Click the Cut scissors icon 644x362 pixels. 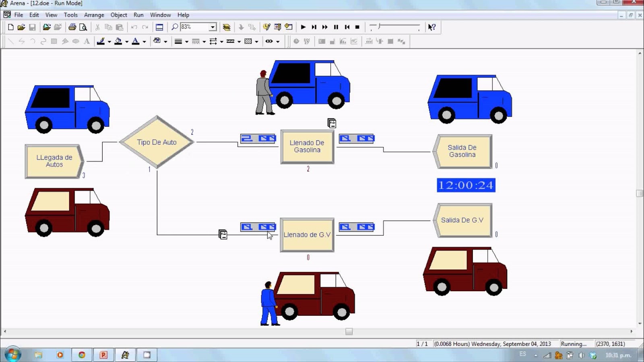pos(97,27)
